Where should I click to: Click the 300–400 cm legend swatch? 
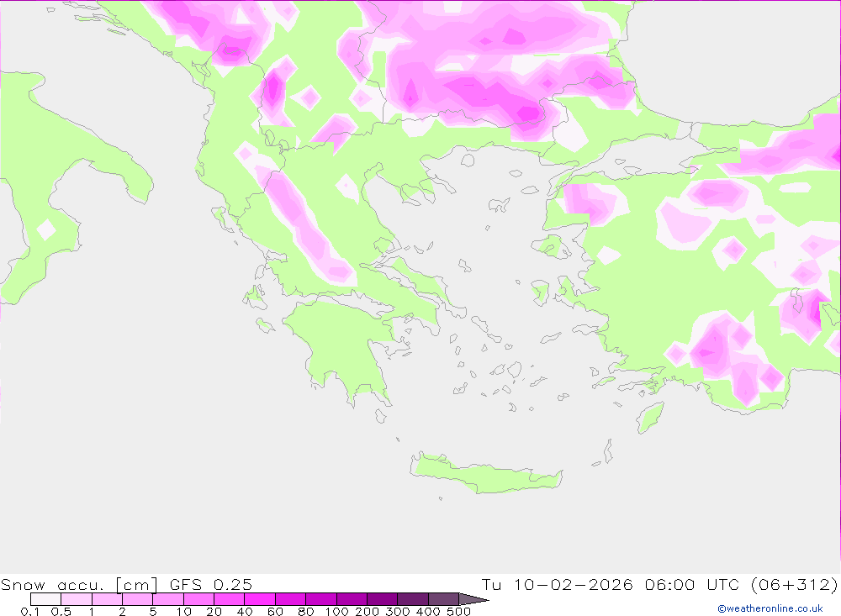(413, 599)
